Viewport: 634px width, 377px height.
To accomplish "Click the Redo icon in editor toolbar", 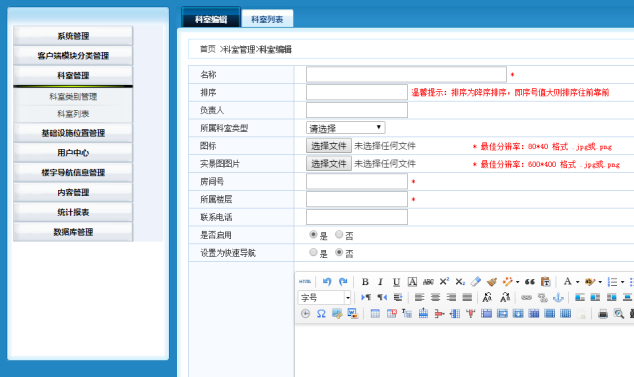I will (x=343, y=282).
